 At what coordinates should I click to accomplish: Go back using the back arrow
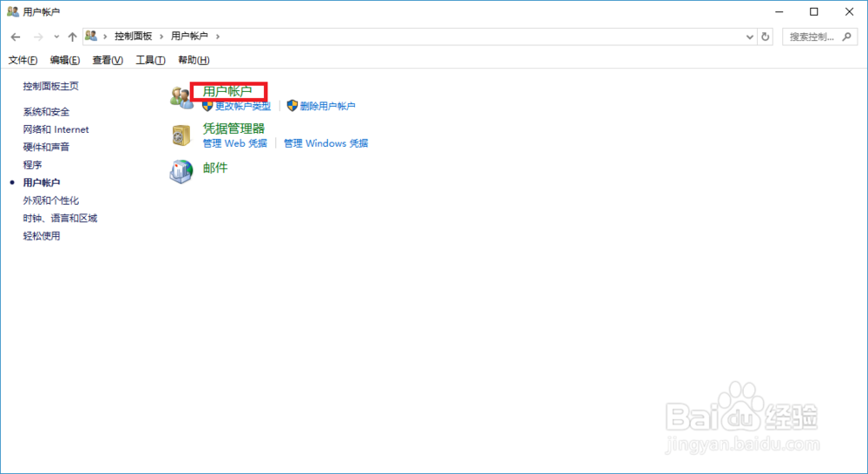tap(16, 37)
